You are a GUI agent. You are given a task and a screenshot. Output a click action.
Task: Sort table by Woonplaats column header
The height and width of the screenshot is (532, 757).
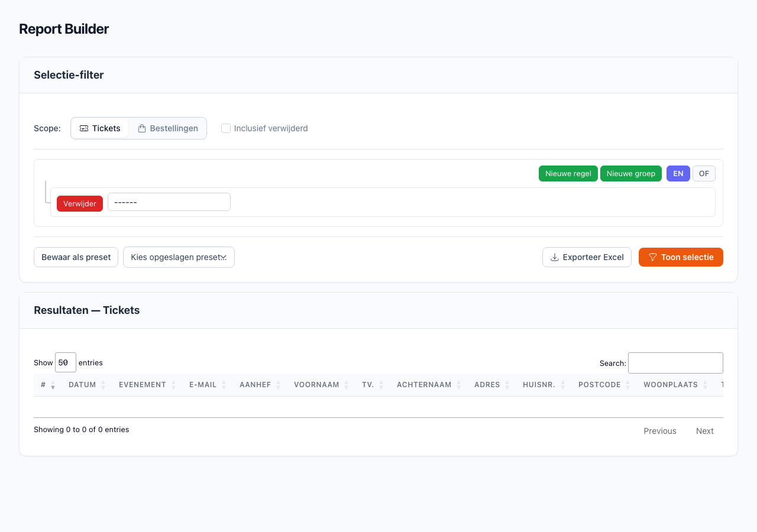[671, 385]
